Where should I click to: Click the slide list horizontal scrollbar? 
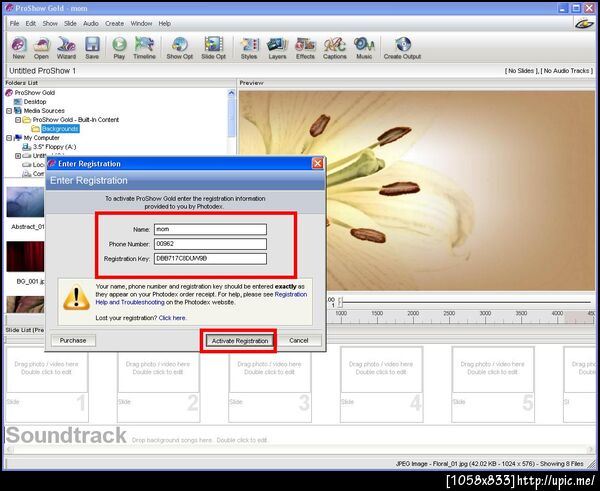tap(300, 449)
